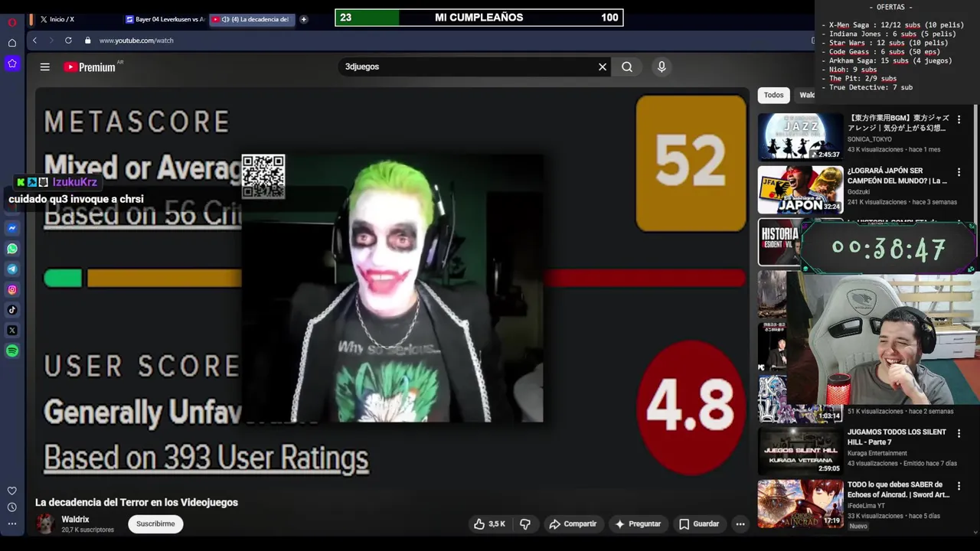The height and width of the screenshot is (551, 980).
Task: Open options for the Japón campeón video
Action: pyautogui.click(x=959, y=172)
